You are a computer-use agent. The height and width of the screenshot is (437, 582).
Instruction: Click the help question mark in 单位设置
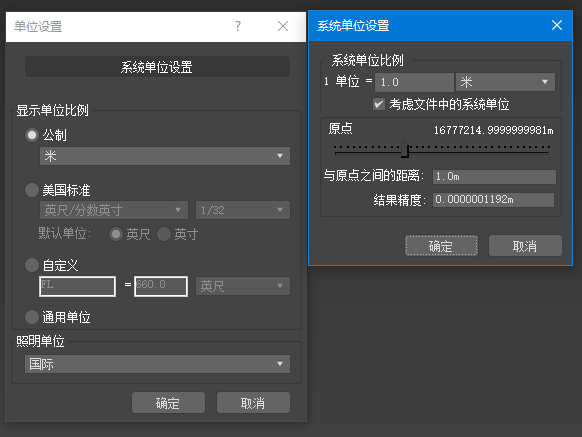(238, 26)
